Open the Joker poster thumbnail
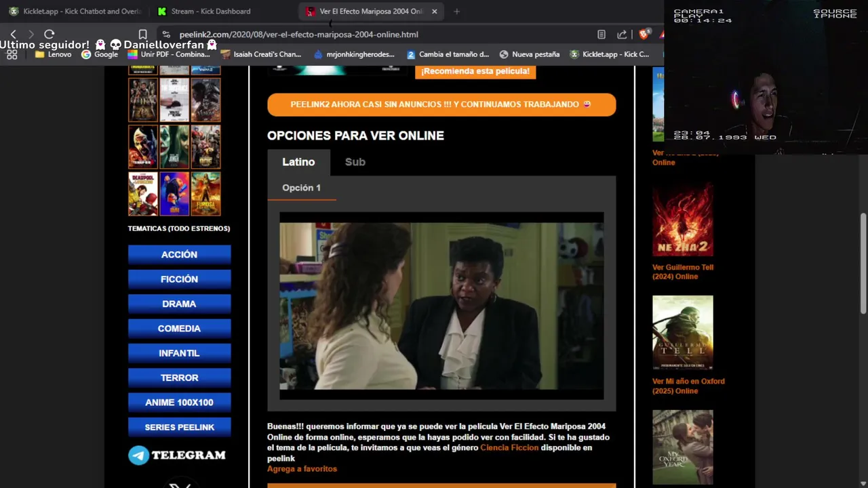Screen dimensions: 868x488 [x=174, y=146]
